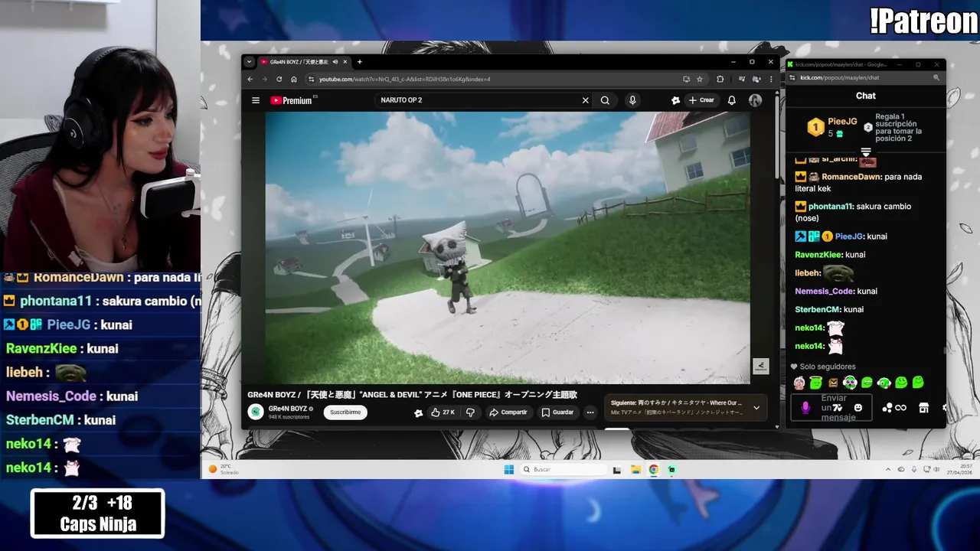The width and height of the screenshot is (980, 551).
Task: Open Chrome home page button
Action: coord(293,79)
